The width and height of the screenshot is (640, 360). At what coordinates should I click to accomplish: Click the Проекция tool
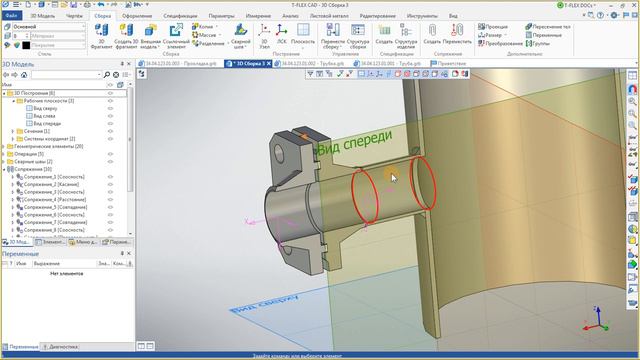point(493,27)
